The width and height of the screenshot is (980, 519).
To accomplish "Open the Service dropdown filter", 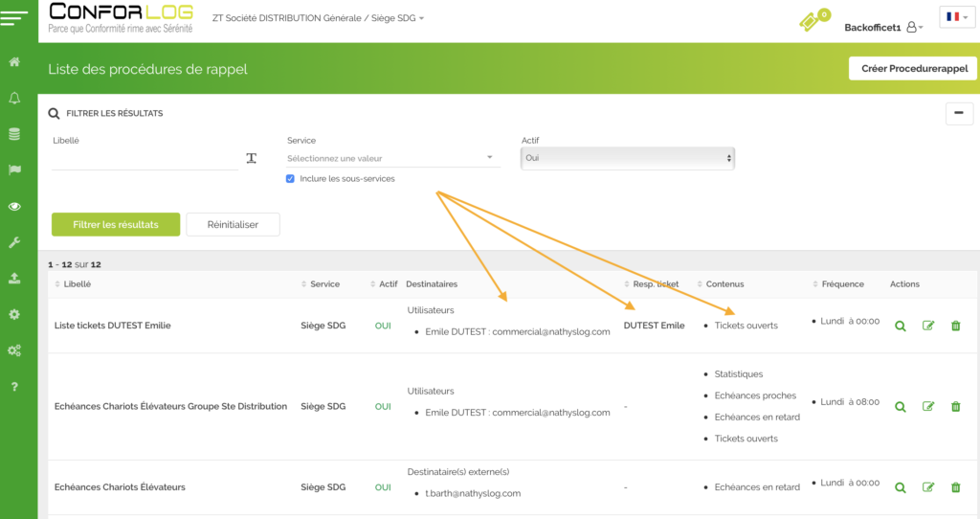I will point(392,158).
